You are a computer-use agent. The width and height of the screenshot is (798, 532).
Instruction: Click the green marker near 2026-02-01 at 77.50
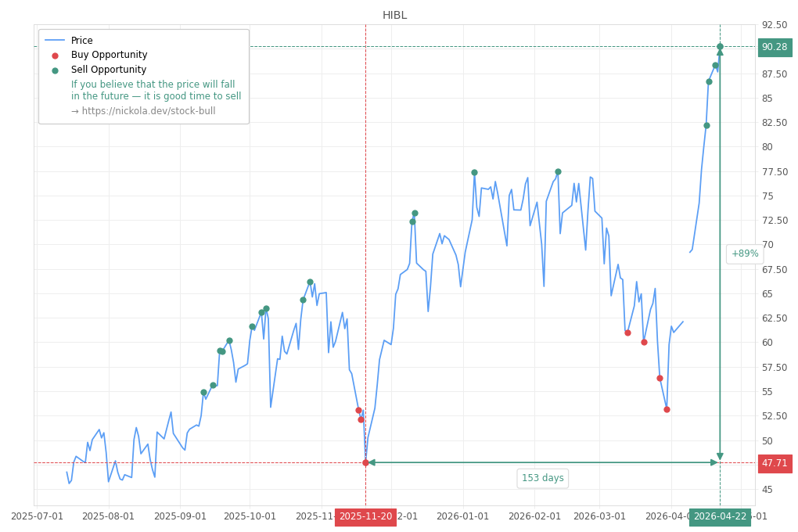[557, 171]
